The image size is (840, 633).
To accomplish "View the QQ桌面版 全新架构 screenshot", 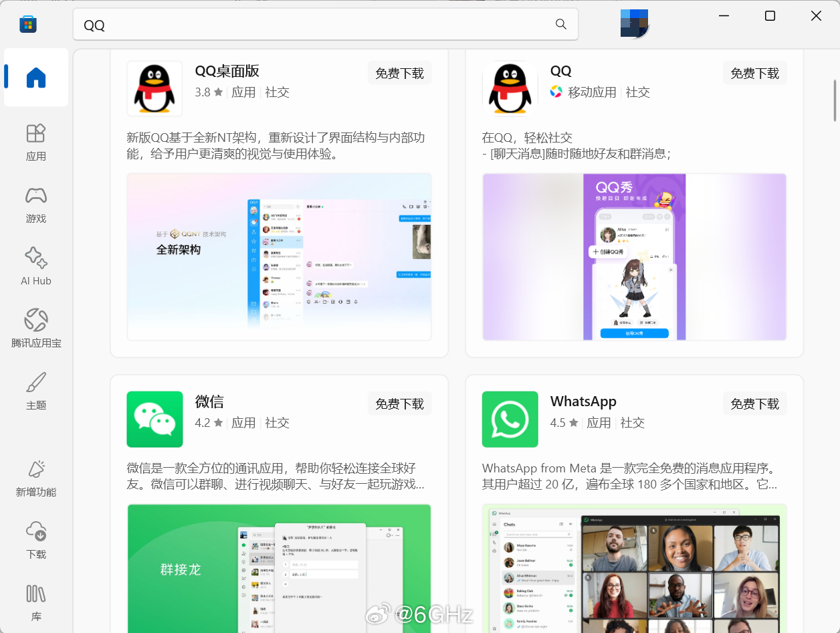I will tap(279, 257).
